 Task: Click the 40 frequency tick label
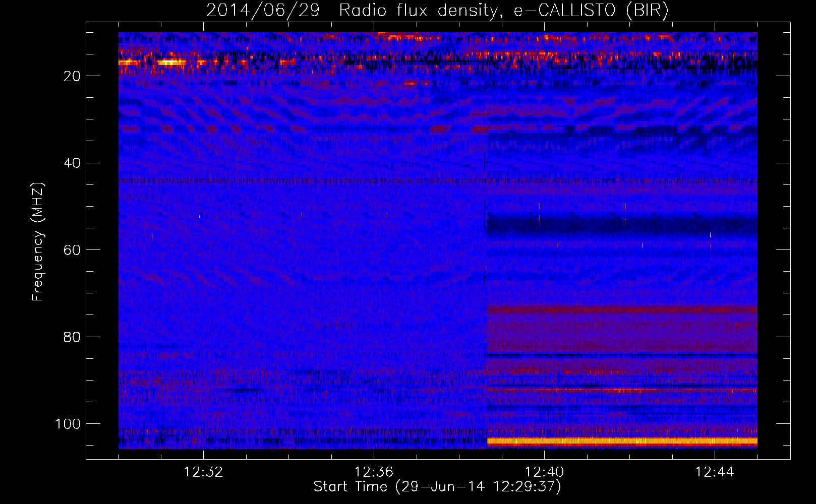72,163
